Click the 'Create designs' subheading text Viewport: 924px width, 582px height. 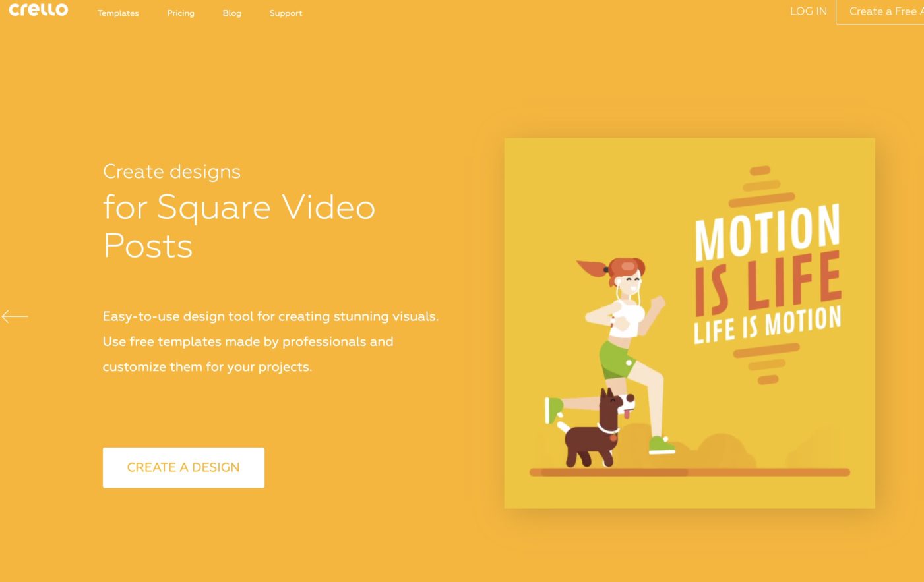coord(171,171)
